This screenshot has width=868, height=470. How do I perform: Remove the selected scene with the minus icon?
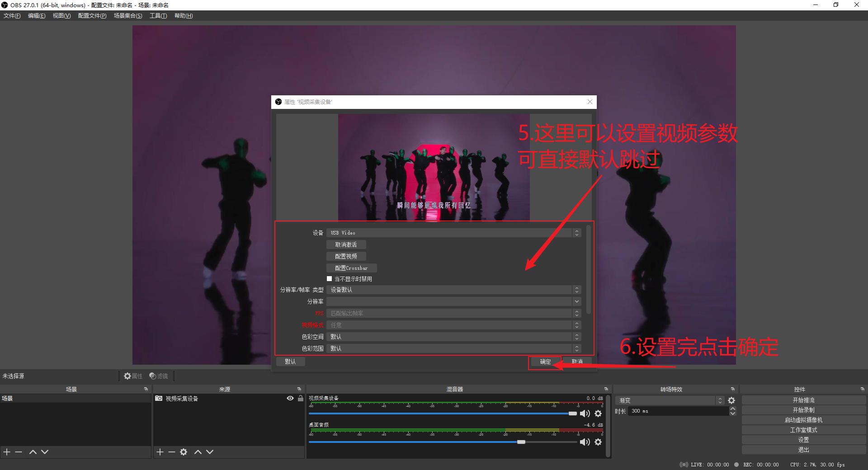[18, 452]
